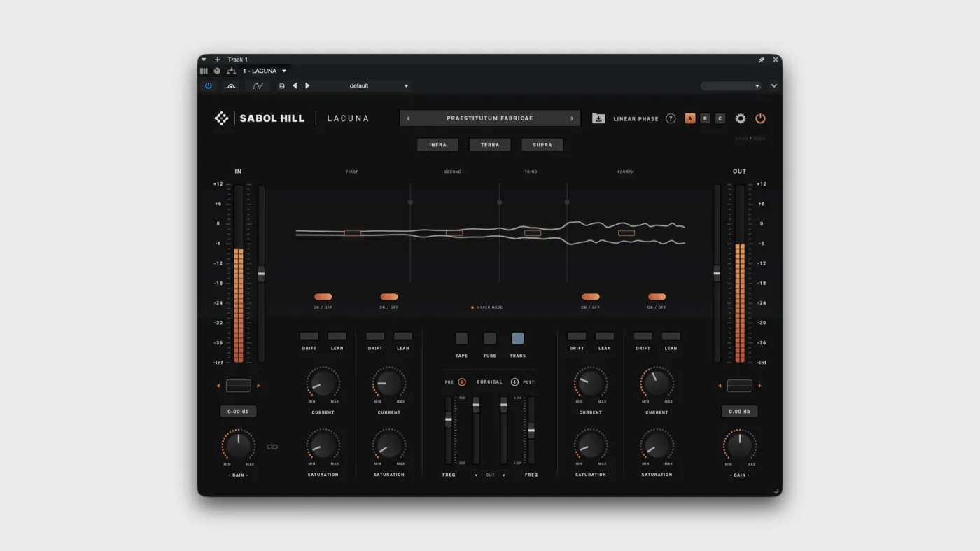Click the POST surgical plus icon
The width and height of the screenshot is (980, 551).
pos(515,382)
